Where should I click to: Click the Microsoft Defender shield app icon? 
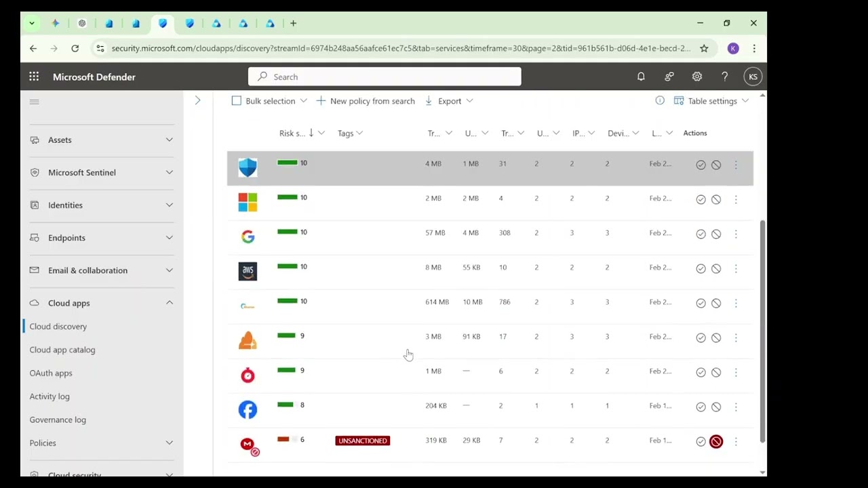[248, 167]
